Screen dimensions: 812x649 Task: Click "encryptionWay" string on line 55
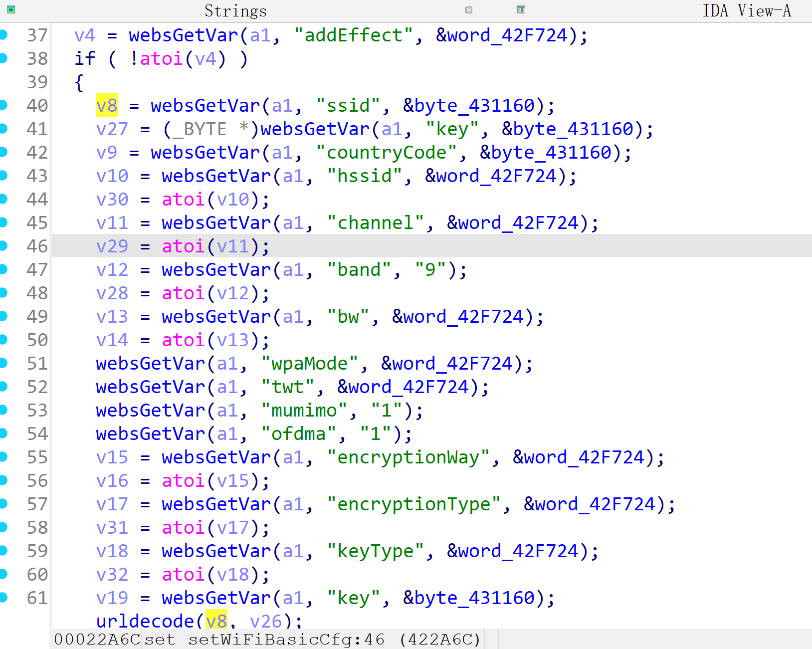click(x=408, y=457)
